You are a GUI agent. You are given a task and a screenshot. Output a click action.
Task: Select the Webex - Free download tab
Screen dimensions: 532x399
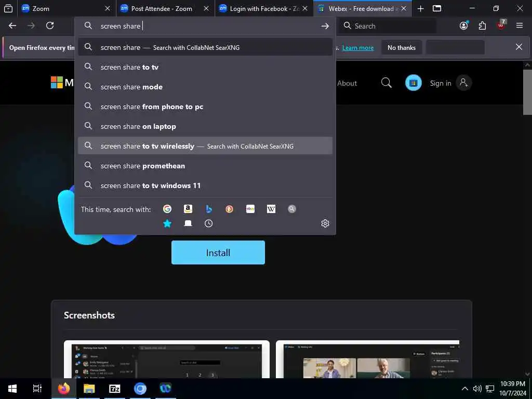tap(362, 8)
